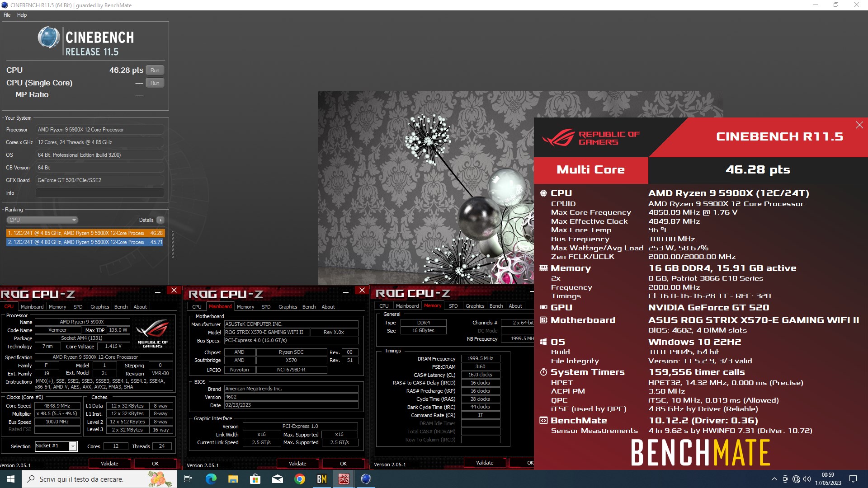Open the File menu
Viewport: 868px width, 488px height.
coord(7,15)
